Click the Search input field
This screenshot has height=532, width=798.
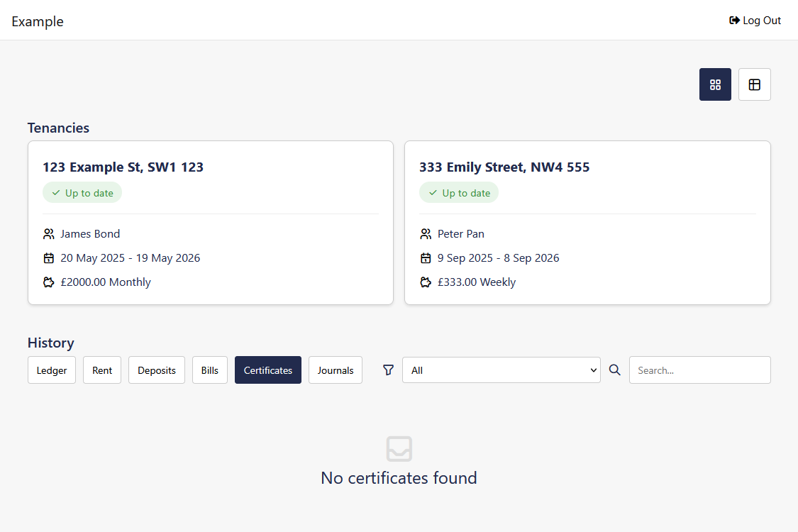coord(699,370)
